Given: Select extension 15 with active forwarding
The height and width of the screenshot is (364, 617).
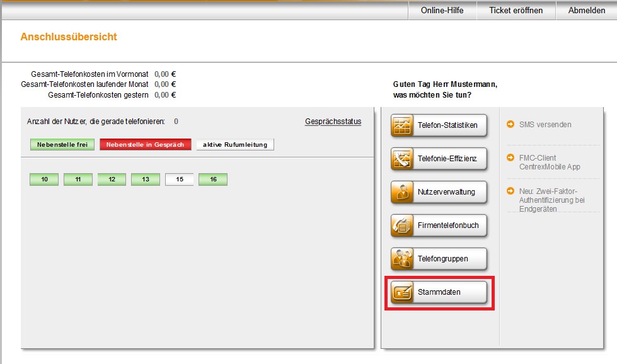Looking at the screenshot, I should tap(180, 179).
